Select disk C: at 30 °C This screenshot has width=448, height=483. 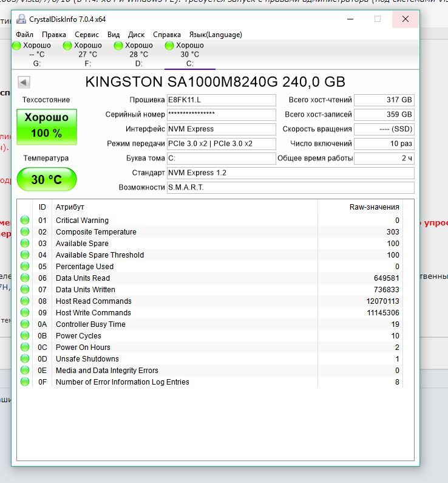point(190,54)
